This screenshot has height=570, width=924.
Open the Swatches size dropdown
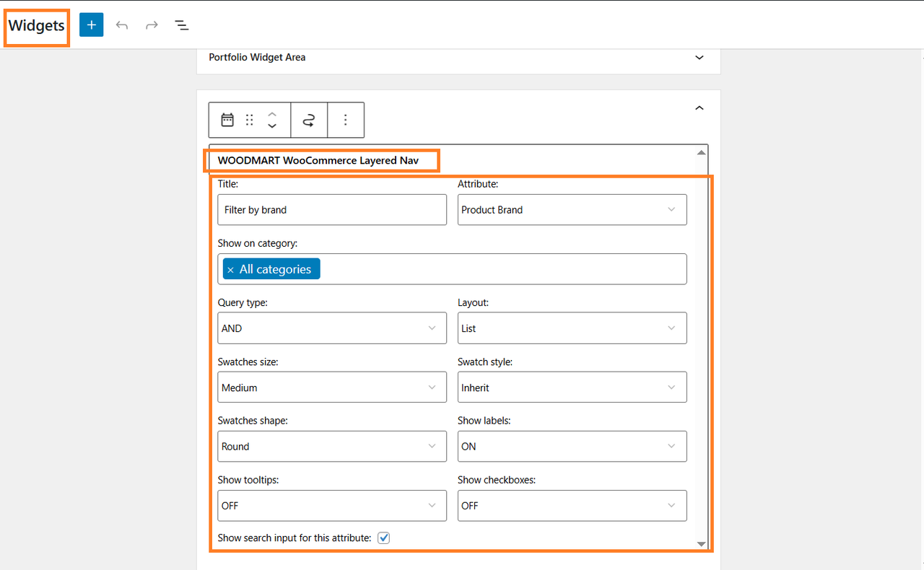(x=332, y=387)
